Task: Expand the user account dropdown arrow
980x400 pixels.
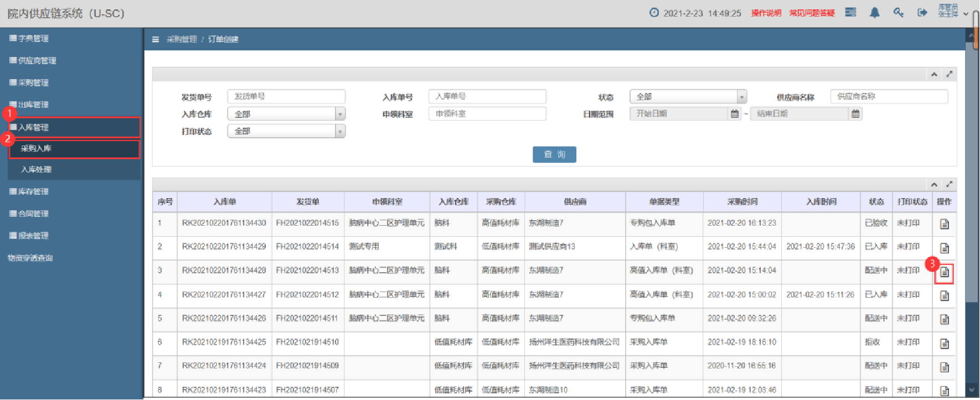Action: [966, 14]
